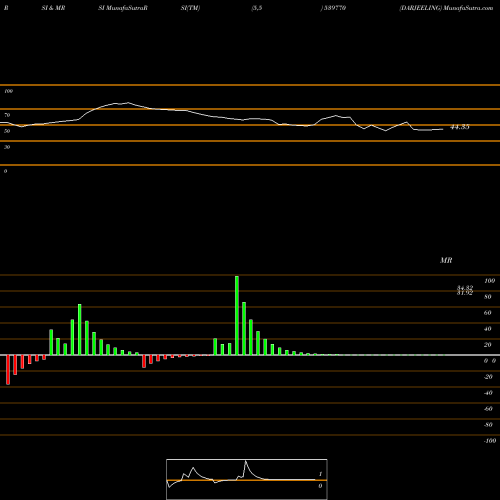Click the RSI value label 44.35

coord(460,127)
